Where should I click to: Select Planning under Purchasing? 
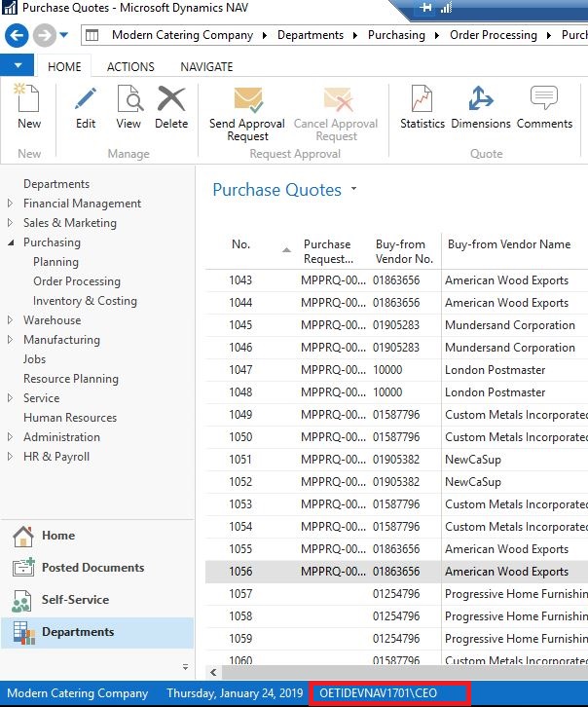(x=55, y=262)
